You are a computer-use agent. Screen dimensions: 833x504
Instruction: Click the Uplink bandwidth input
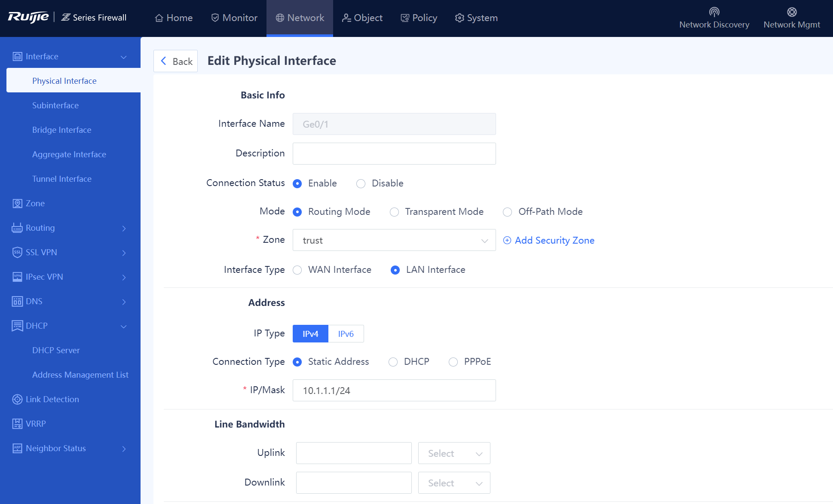[354, 453]
